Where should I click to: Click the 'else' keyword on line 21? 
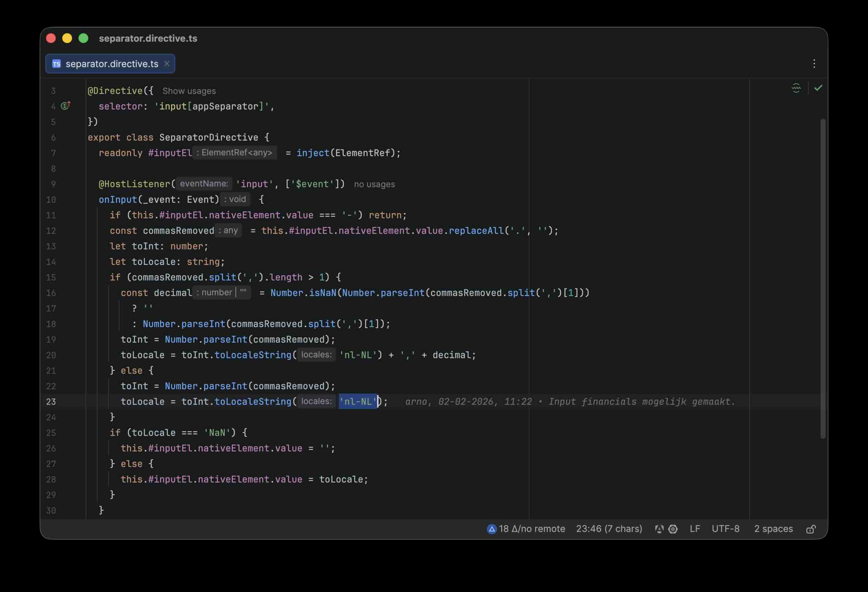[131, 371]
